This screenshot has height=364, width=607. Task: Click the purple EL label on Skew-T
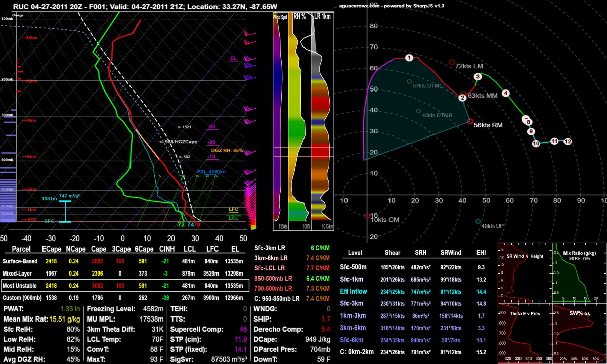coord(233,59)
